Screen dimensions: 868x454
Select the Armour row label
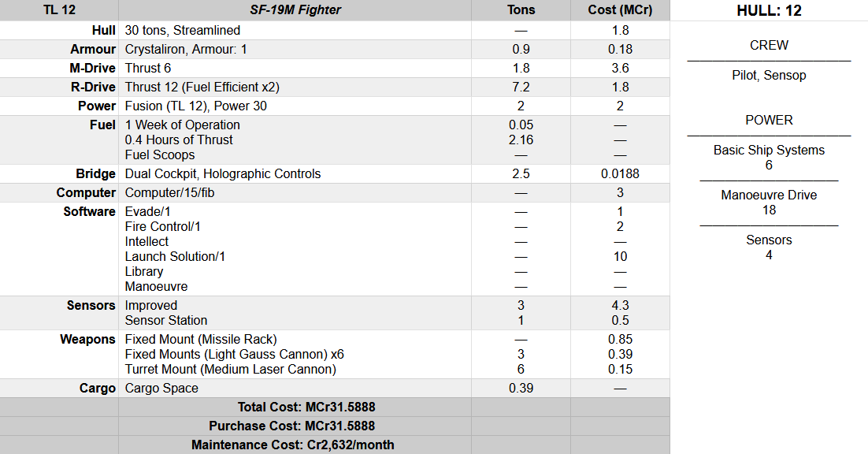click(93, 49)
